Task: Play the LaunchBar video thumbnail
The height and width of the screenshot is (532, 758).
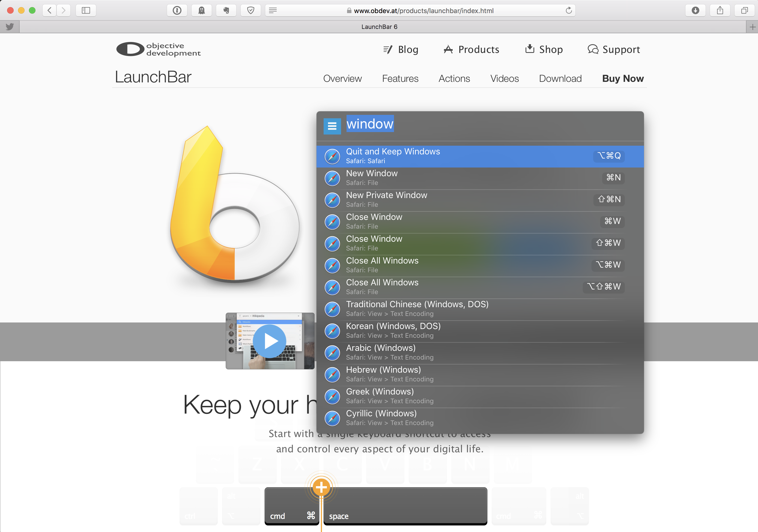Action: click(x=270, y=341)
